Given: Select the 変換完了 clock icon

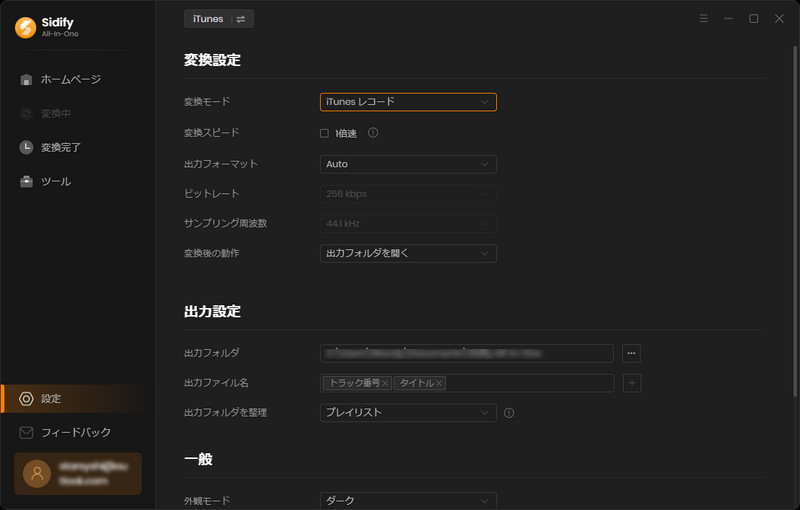Looking at the screenshot, I should coord(26,147).
